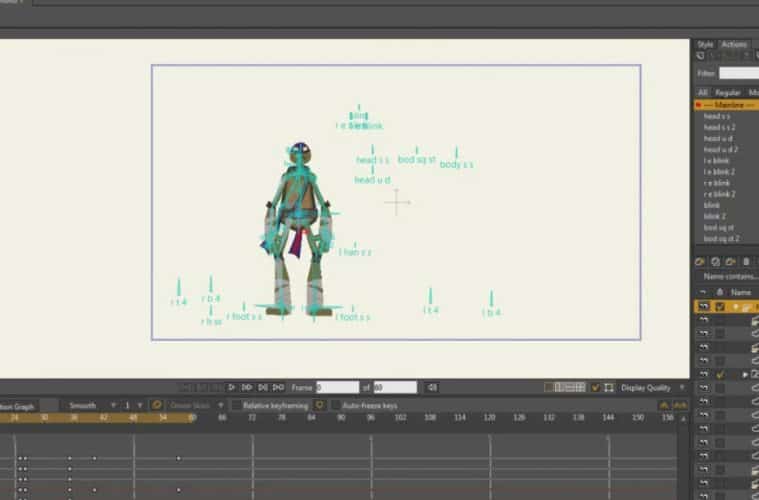Open the Name contains filter dropdown
The width and height of the screenshot is (759, 500).
pyautogui.click(x=730, y=276)
